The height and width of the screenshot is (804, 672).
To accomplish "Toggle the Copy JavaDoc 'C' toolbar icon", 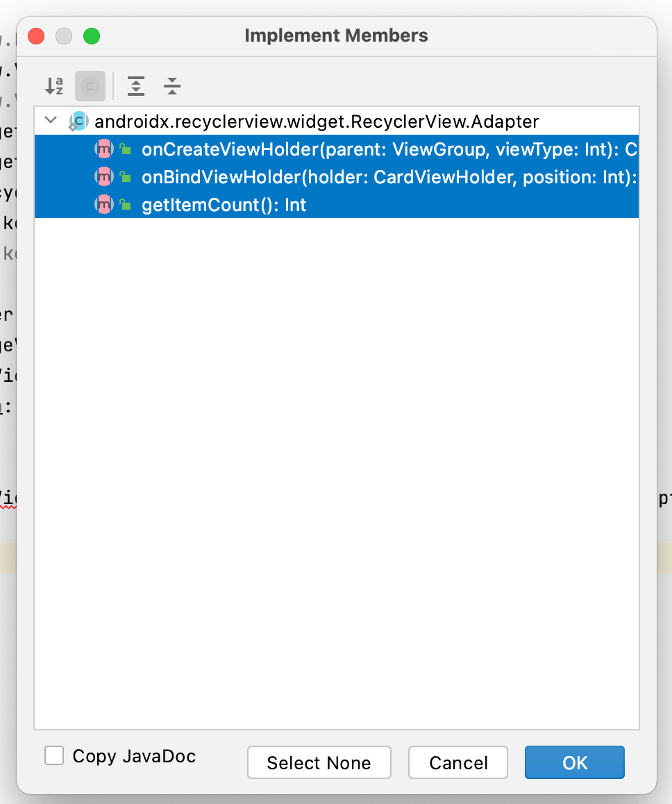I will pos(90,86).
